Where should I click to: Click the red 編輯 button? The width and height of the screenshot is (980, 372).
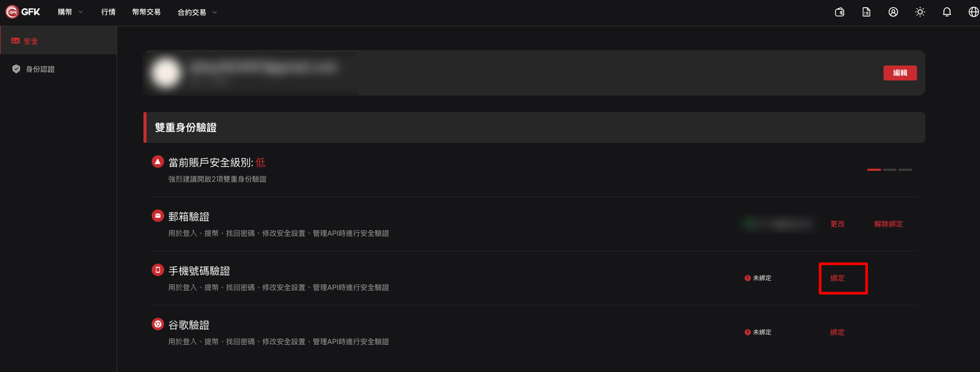(x=900, y=73)
